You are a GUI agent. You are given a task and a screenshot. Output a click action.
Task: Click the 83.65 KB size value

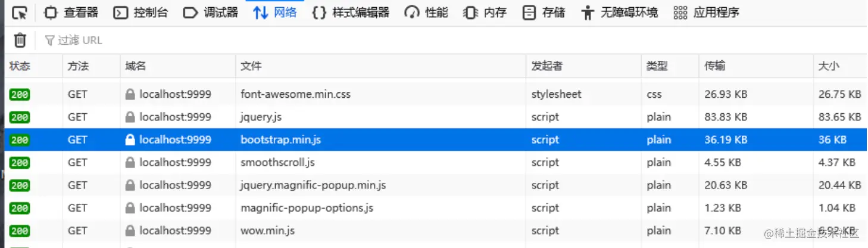(840, 117)
